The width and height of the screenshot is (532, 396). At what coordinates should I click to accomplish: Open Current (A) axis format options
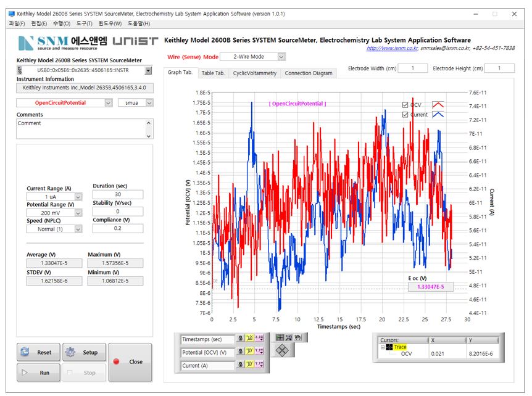coord(260,365)
